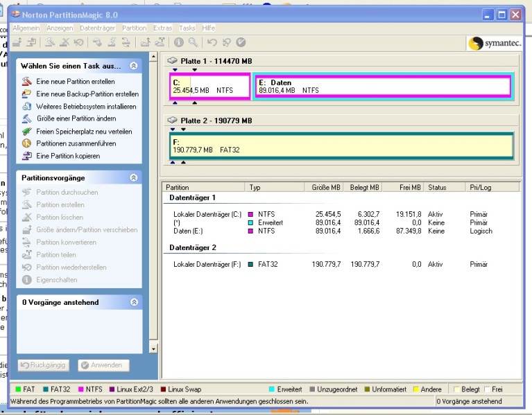Click the copy partition toolbar icon

click(x=31, y=42)
